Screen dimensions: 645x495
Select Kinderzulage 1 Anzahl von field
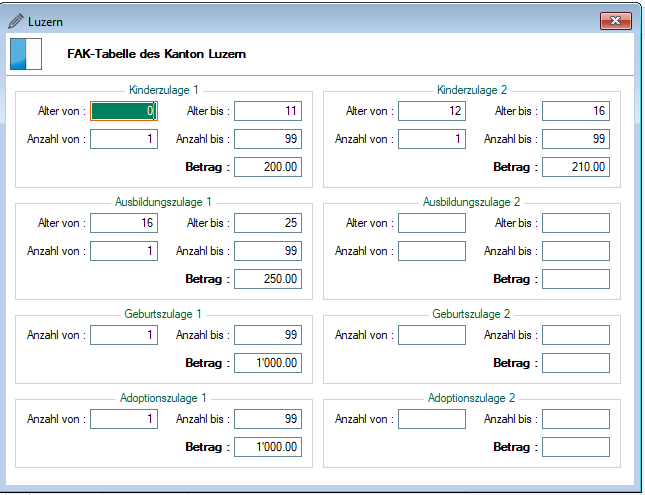tap(124, 139)
